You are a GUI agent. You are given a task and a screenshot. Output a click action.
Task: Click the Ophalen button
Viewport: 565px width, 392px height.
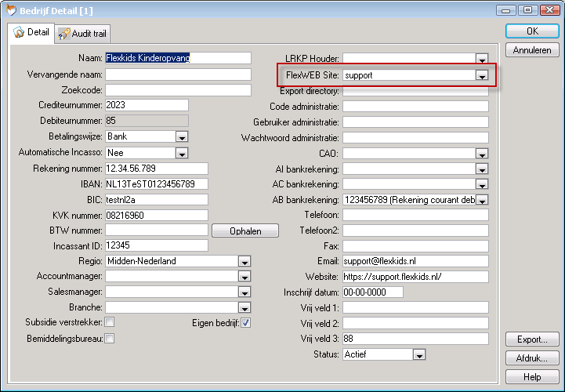(x=245, y=230)
